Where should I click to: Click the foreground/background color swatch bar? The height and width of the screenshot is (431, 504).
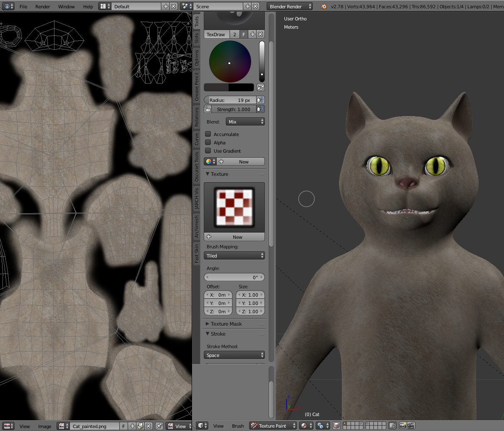229,87
